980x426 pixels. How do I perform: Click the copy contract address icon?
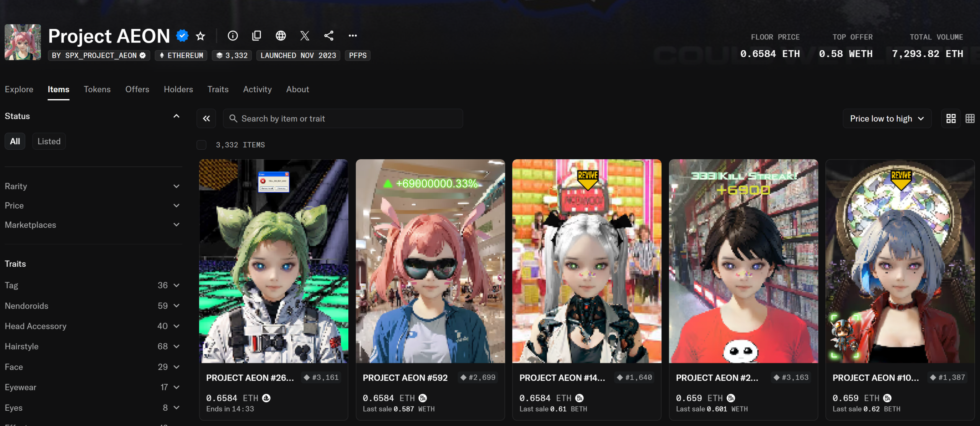(256, 36)
